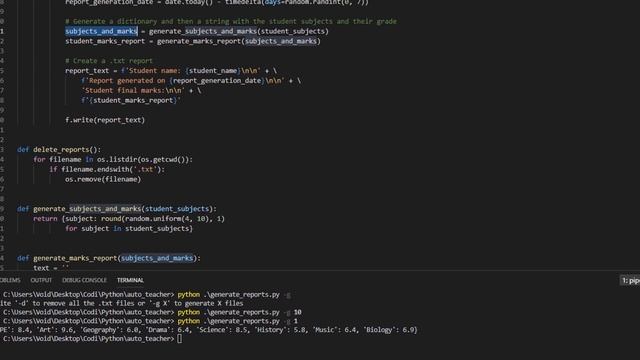Click terminal command ending in '-g 10'

(152, 312)
